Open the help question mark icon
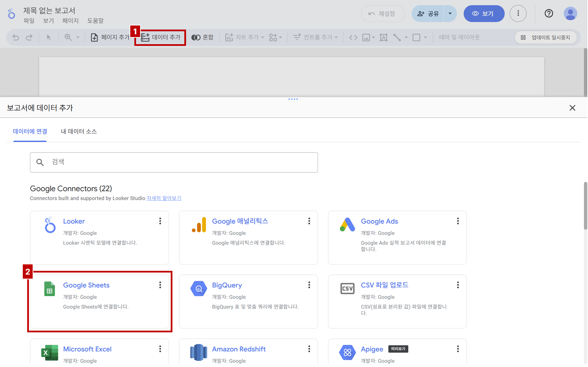Screen dimensions: 588x367 [x=549, y=14]
